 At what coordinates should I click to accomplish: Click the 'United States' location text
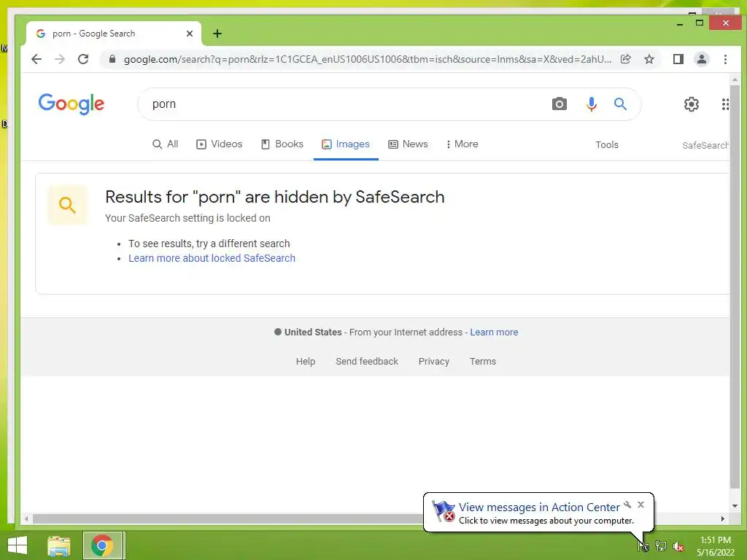click(x=313, y=332)
